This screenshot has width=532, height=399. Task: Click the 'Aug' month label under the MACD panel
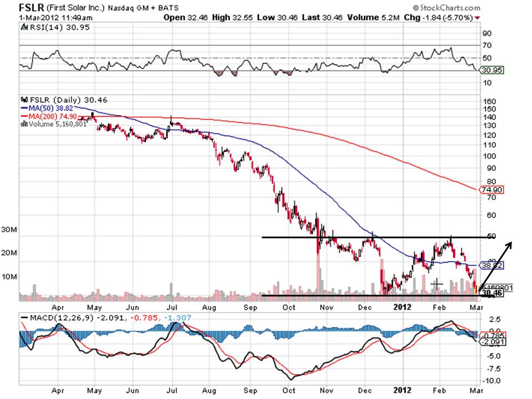(x=209, y=390)
